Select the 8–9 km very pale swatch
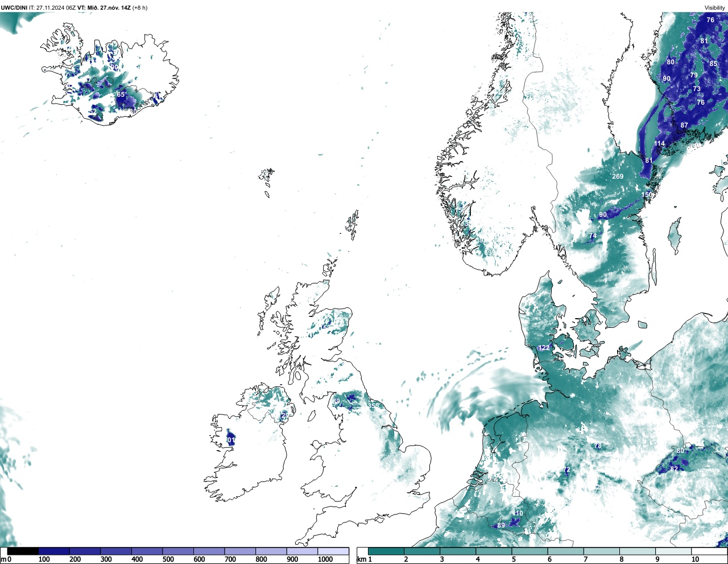Viewport: 728px width, 564px height. (638, 551)
